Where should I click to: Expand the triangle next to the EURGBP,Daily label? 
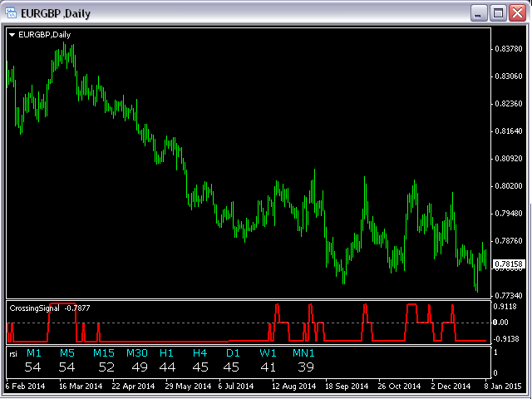click(x=12, y=35)
